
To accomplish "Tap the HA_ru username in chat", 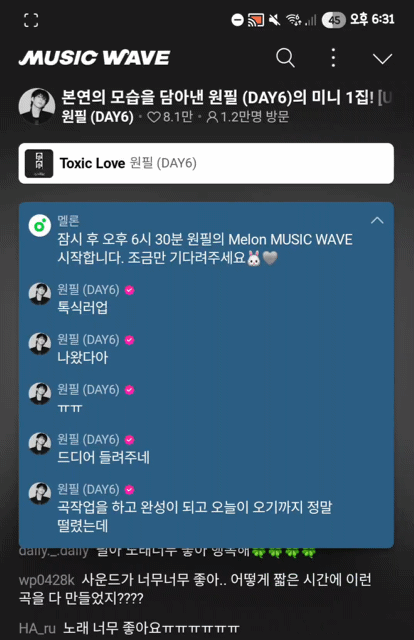I will (x=37, y=628).
